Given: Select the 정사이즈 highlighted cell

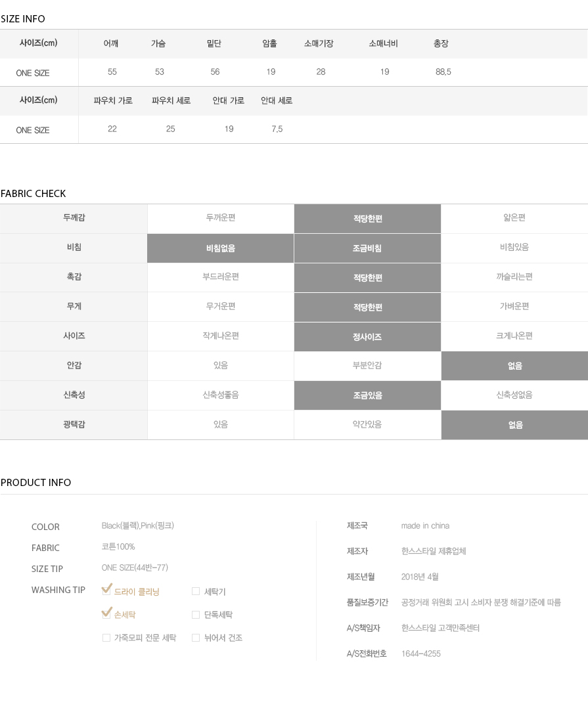Looking at the screenshot, I should [x=367, y=337].
